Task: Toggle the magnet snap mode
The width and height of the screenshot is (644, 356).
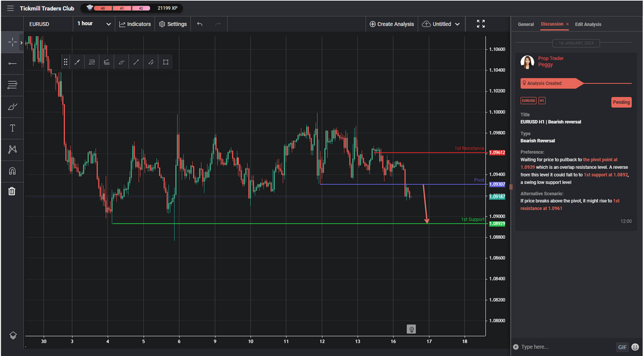Action: tap(12, 171)
